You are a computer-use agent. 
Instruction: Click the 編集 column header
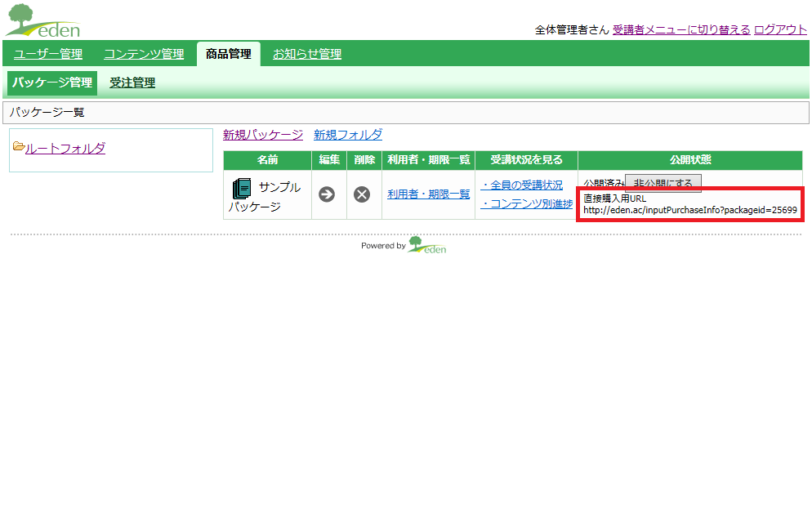(329, 160)
